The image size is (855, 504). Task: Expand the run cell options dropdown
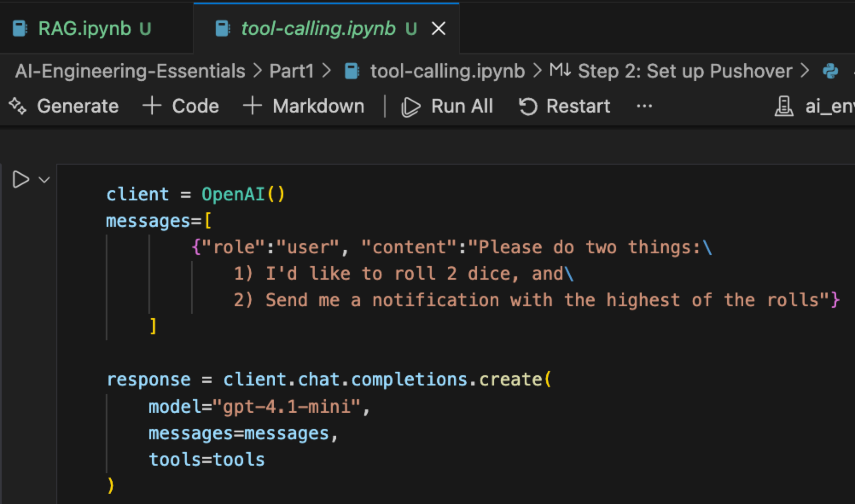tap(44, 180)
